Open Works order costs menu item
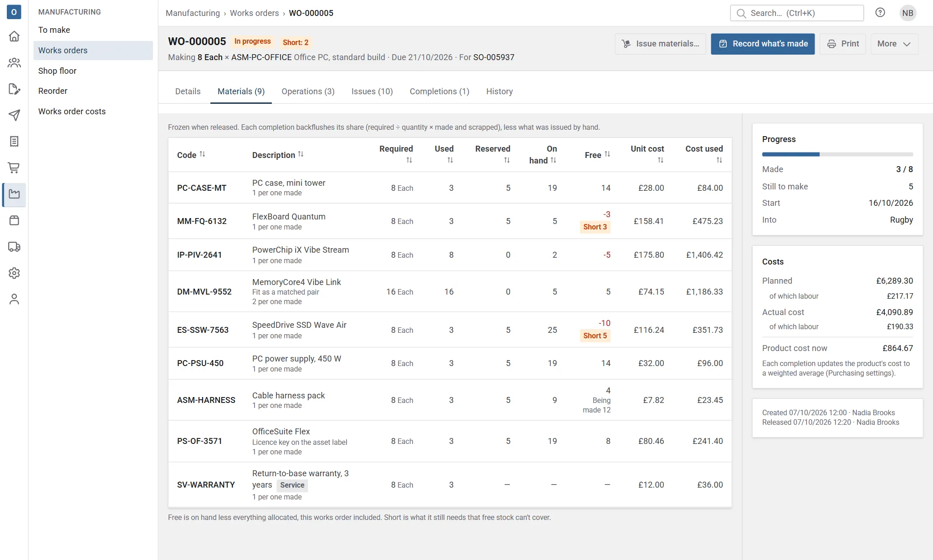 tap(93, 112)
